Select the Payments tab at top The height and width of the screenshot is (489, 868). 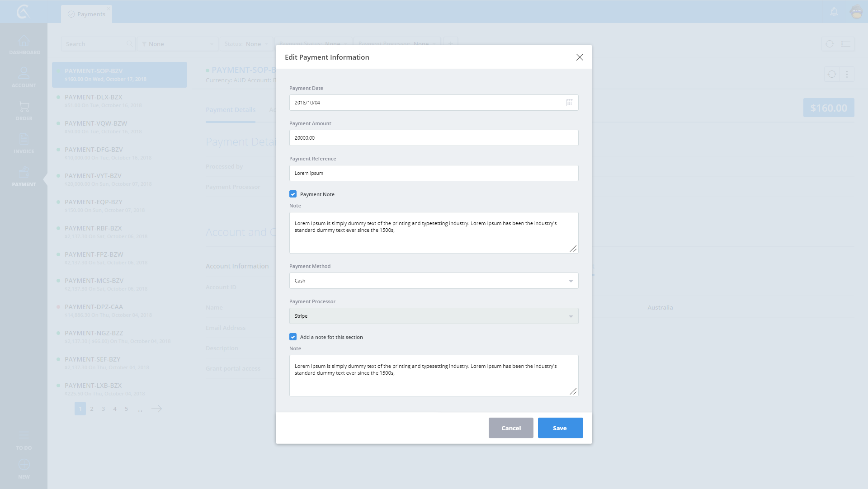click(x=87, y=14)
